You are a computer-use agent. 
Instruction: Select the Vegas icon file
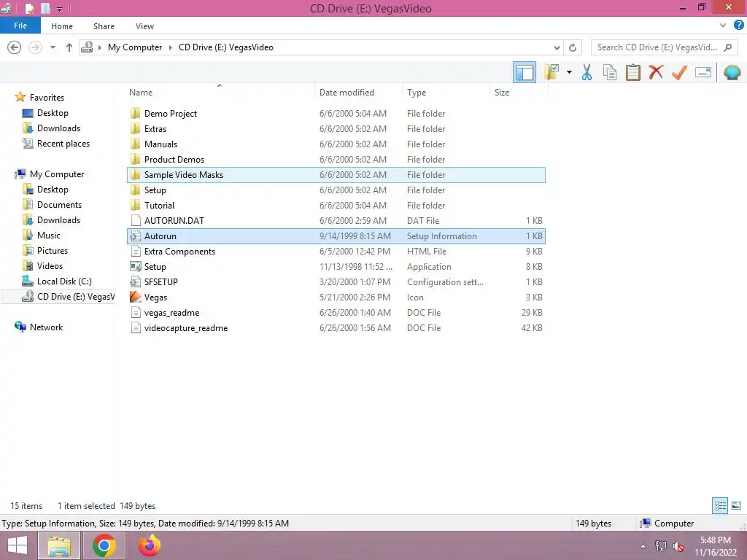point(336,297)
